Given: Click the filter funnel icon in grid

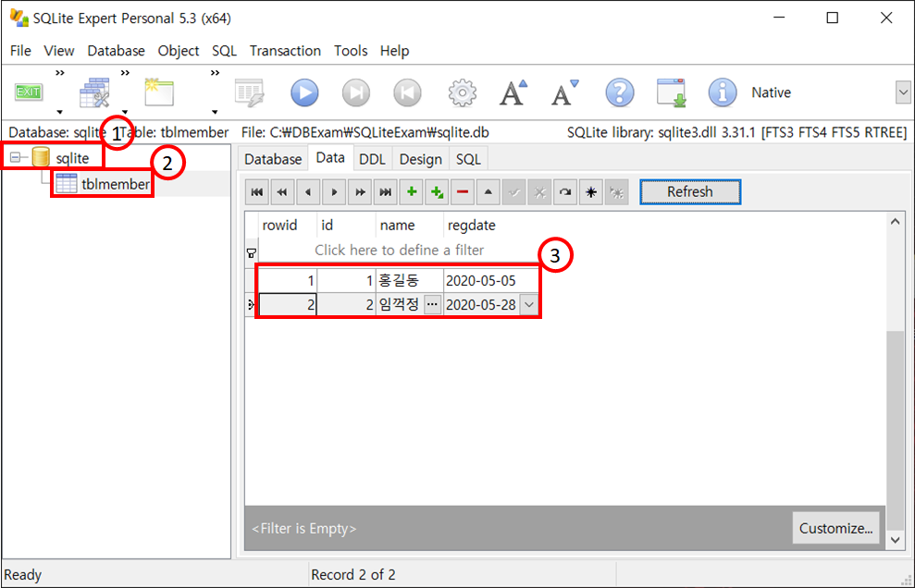Looking at the screenshot, I should pyautogui.click(x=252, y=253).
